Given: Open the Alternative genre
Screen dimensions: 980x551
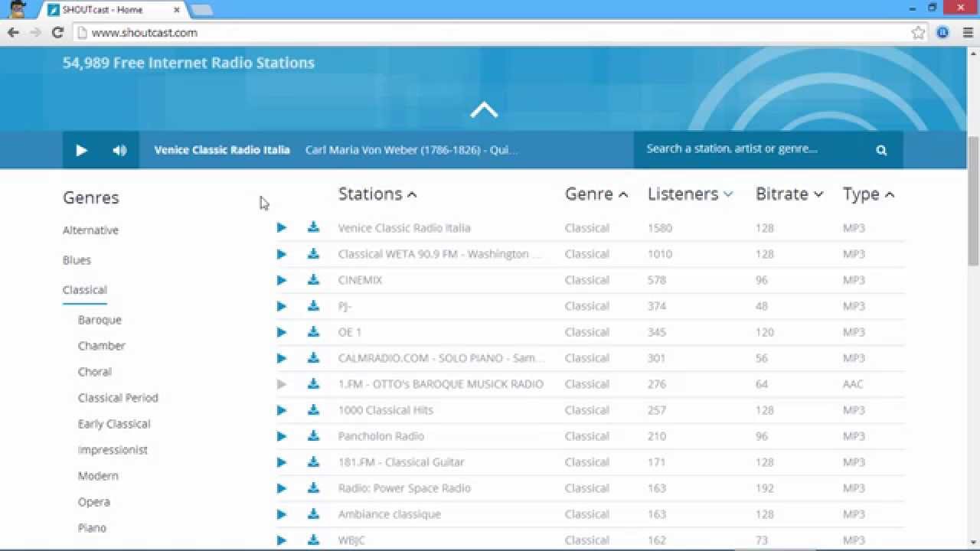Looking at the screenshot, I should tap(90, 230).
